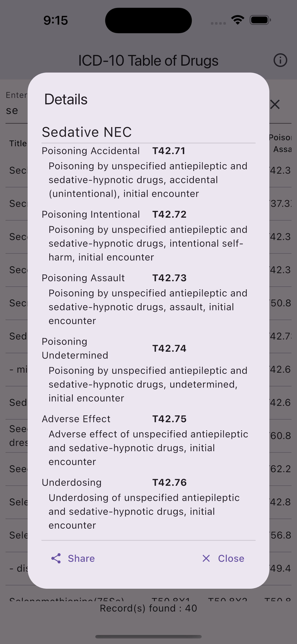Tap the Underdosing description text

pyautogui.click(x=144, y=511)
